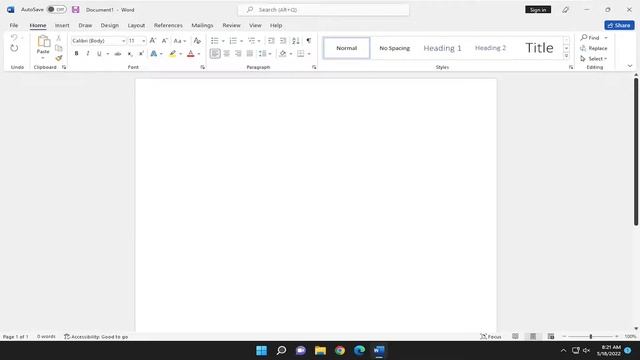The height and width of the screenshot is (360, 640).
Task: Apply the Title style
Action: [x=539, y=48]
